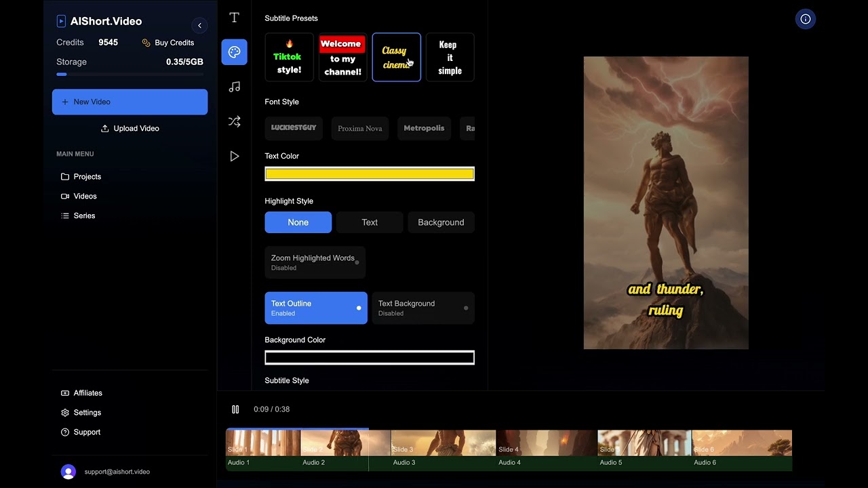Select the Metropolis font style
The image size is (868, 488).
425,128
